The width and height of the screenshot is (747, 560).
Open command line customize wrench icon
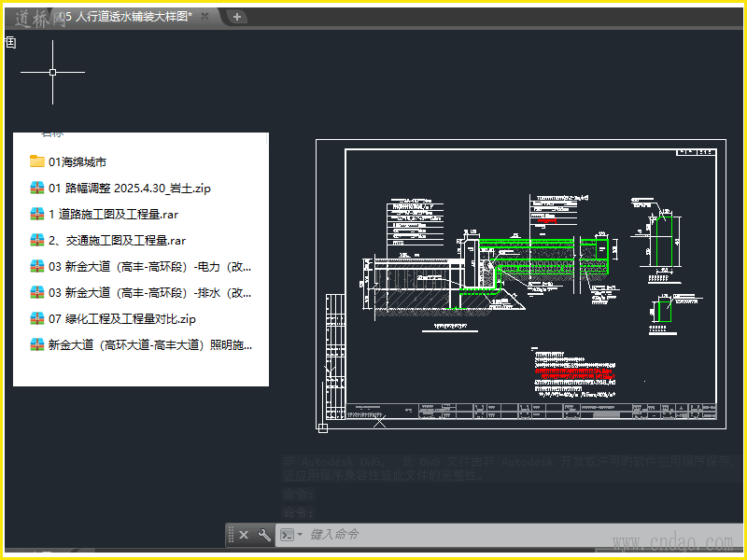tap(264, 535)
